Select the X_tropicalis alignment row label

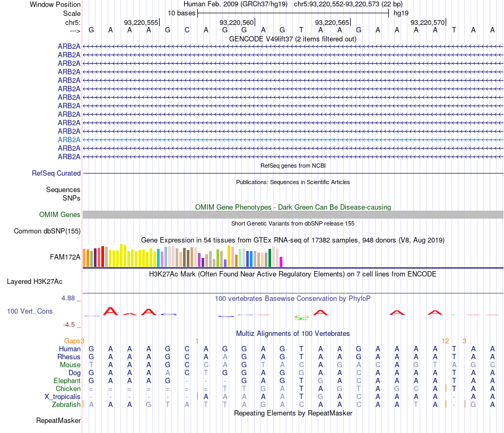[x=63, y=397]
